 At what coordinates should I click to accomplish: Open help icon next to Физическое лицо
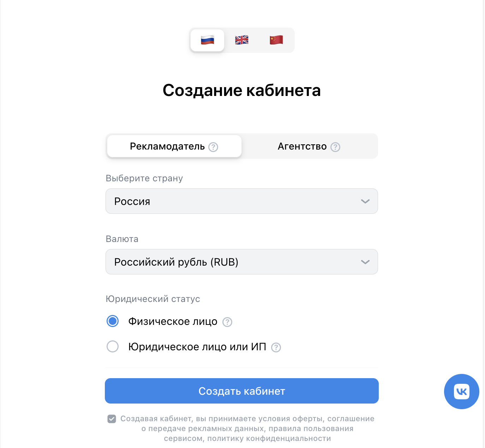coord(227,322)
